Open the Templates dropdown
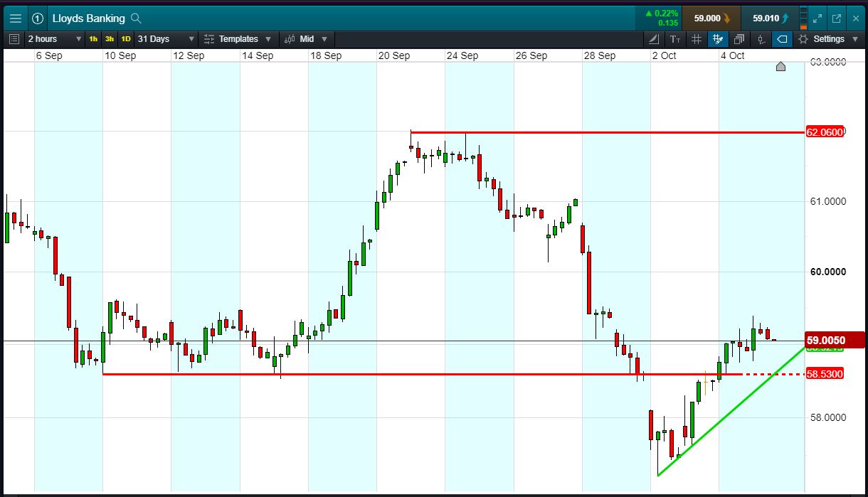This screenshot has width=868, height=497. tap(238, 39)
